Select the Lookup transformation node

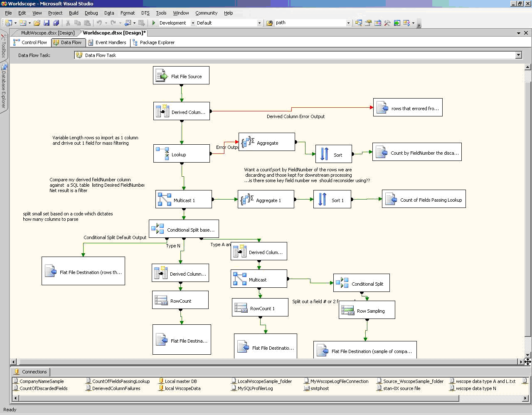click(x=181, y=154)
